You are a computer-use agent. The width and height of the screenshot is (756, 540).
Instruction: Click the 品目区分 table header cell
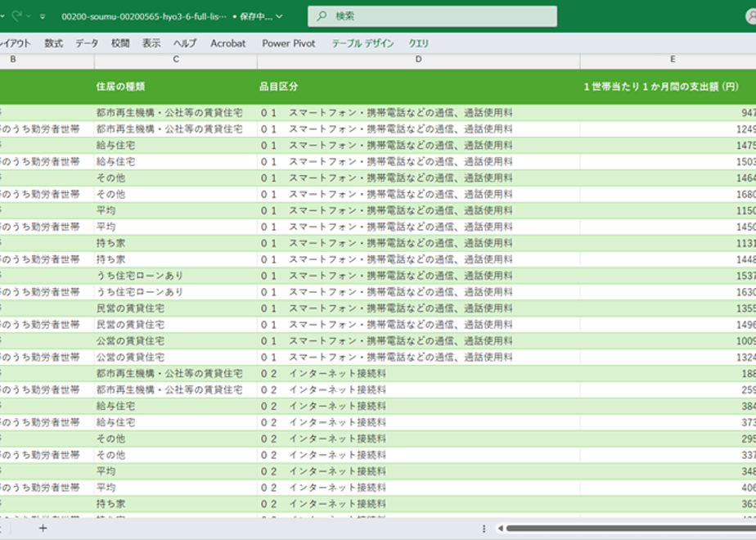coord(419,87)
